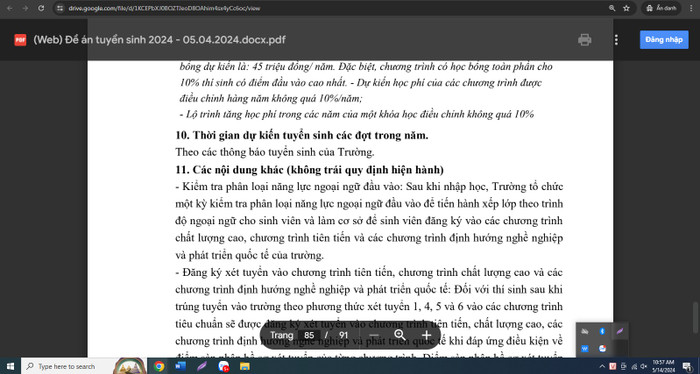The height and width of the screenshot is (374, 700).
Task: Click the muted volume speaker tray icon
Action: pos(643,366)
